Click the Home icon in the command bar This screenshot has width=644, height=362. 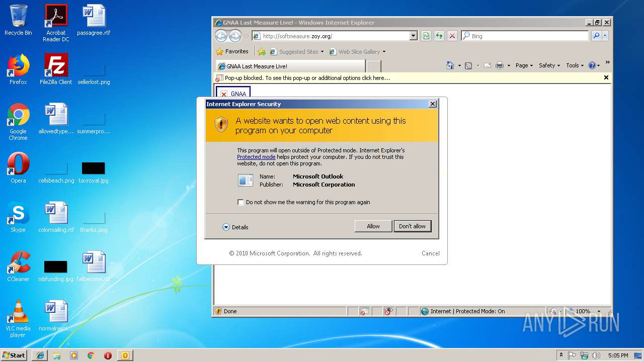point(450,65)
